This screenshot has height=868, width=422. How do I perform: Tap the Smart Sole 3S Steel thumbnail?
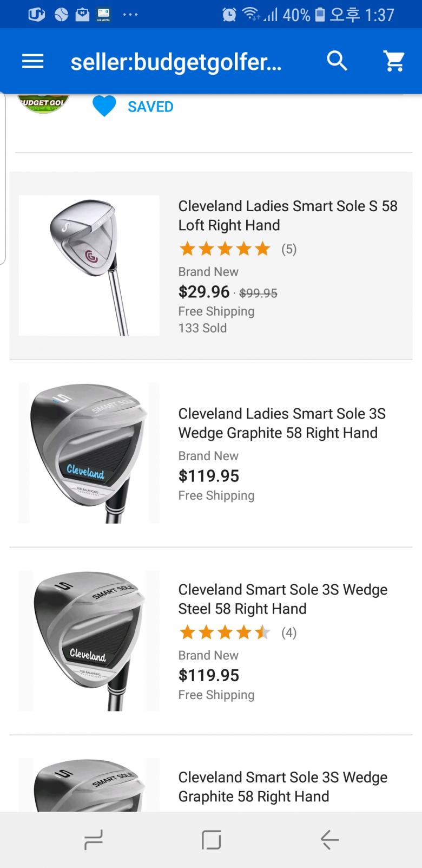click(89, 641)
